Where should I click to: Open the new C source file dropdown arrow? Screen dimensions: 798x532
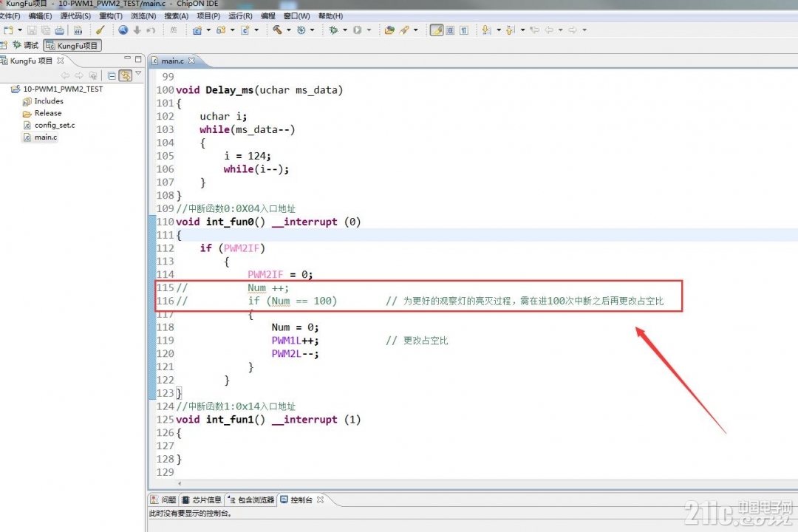coord(256,30)
